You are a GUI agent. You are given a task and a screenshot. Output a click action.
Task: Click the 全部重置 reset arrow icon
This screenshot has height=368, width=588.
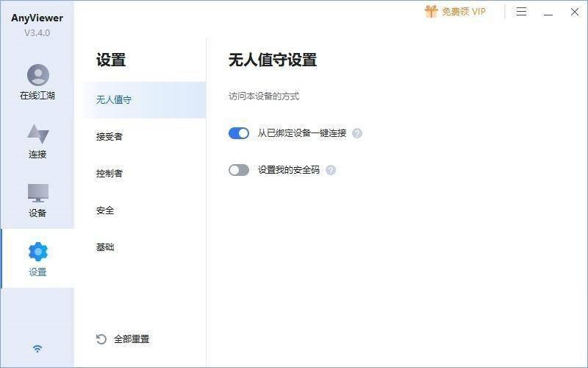tap(101, 339)
